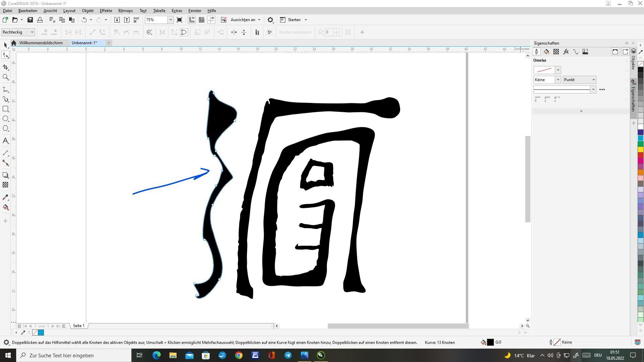Open the Options gear in toolbar
Image resolution: width=644 pixels, height=362 pixels.
click(x=270, y=20)
